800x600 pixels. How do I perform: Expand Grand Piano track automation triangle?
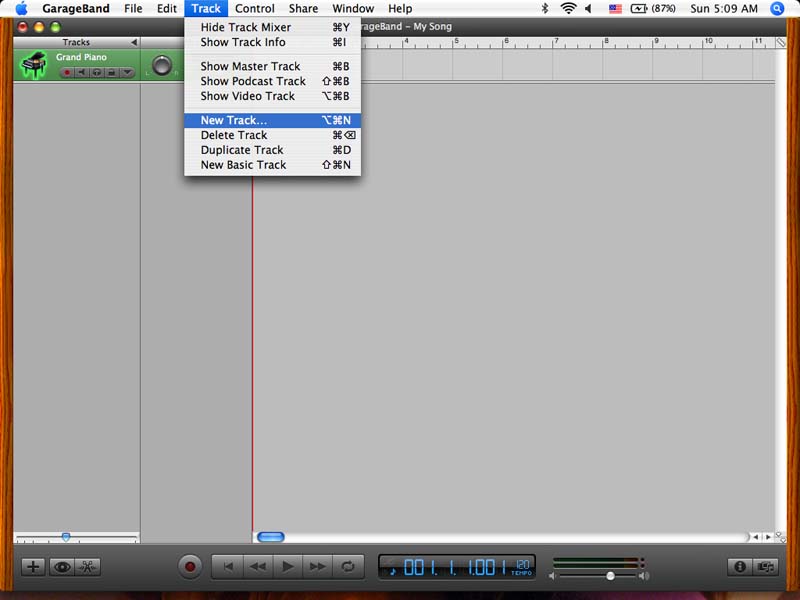127,72
